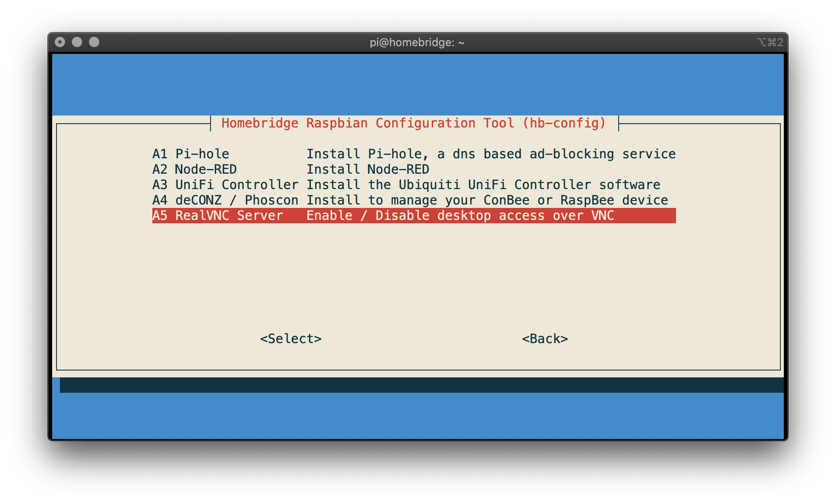
Task: Click the pi@homebridge window title
Action: click(417, 42)
